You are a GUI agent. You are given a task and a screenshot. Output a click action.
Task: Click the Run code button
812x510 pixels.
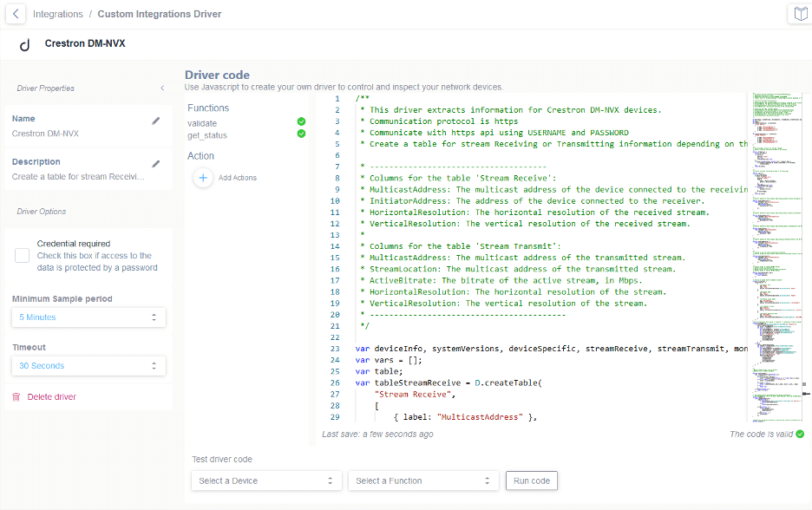pyautogui.click(x=532, y=481)
